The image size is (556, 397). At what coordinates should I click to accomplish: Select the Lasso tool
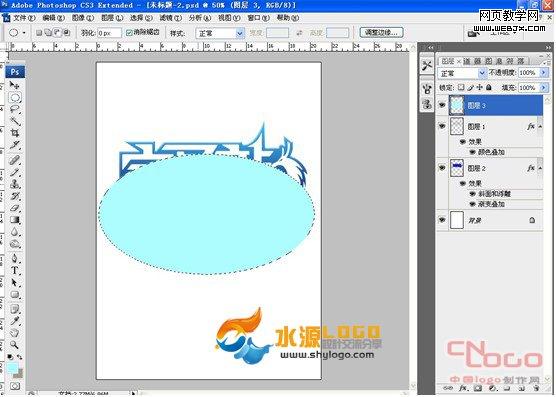(15, 109)
